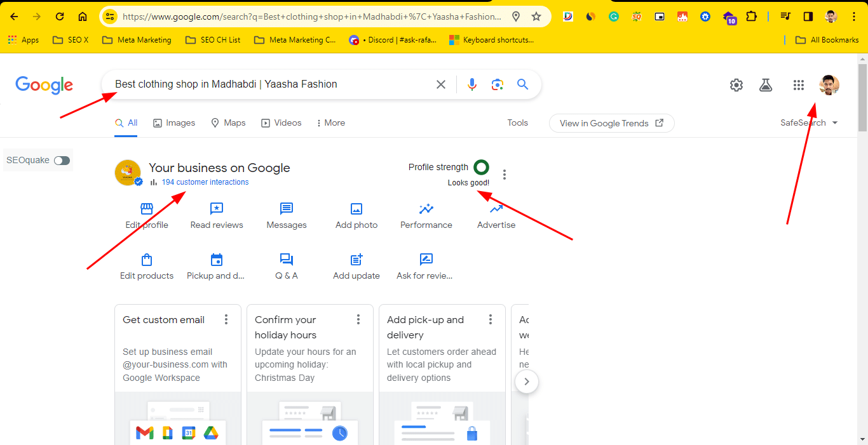Switch to the Maps tab

(x=228, y=123)
